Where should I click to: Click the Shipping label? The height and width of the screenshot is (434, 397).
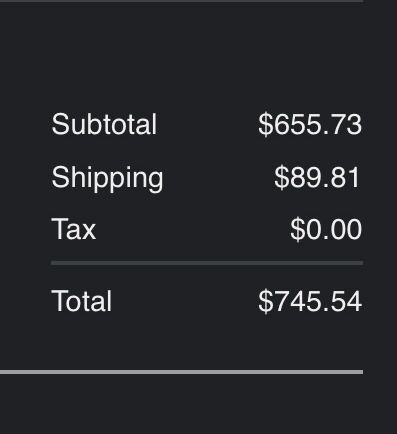[x=107, y=179]
